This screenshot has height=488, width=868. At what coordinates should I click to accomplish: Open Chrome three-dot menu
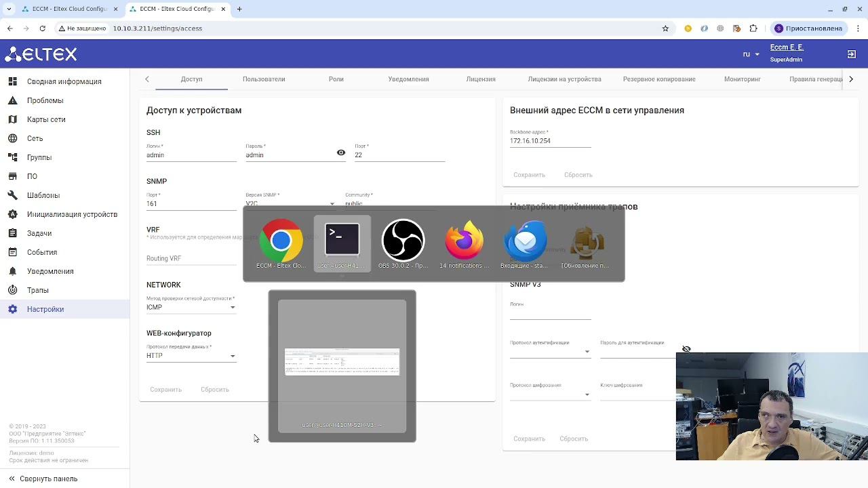tap(857, 28)
